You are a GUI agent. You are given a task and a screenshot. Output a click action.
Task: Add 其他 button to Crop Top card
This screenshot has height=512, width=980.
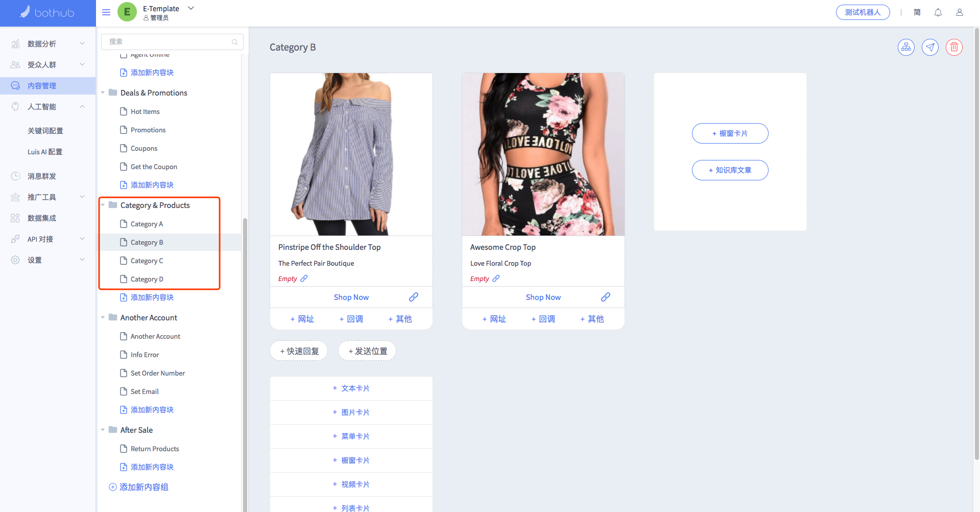tap(592, 319)
